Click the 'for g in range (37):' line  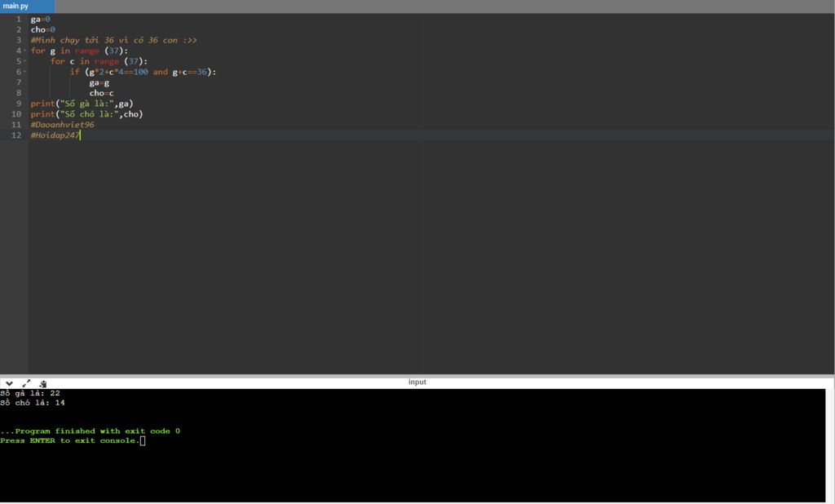pyautogui.click(x=79, y=51)
